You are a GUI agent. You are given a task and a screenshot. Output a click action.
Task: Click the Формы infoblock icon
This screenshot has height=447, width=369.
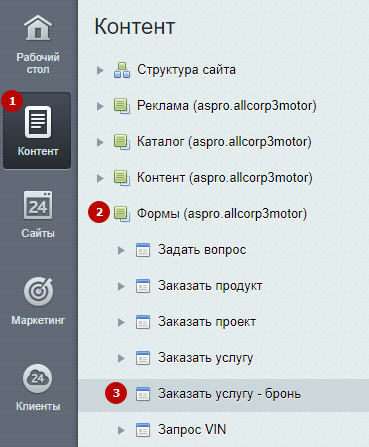pyautogui.click(x=122, y=214)
